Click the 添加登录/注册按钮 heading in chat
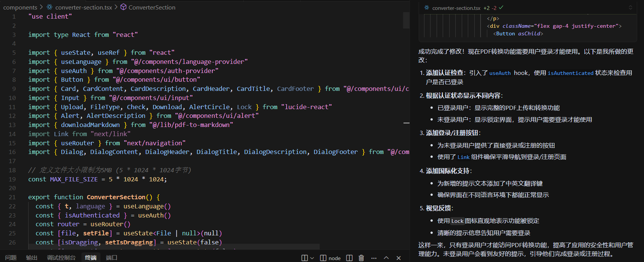 (x=452, y=133)
